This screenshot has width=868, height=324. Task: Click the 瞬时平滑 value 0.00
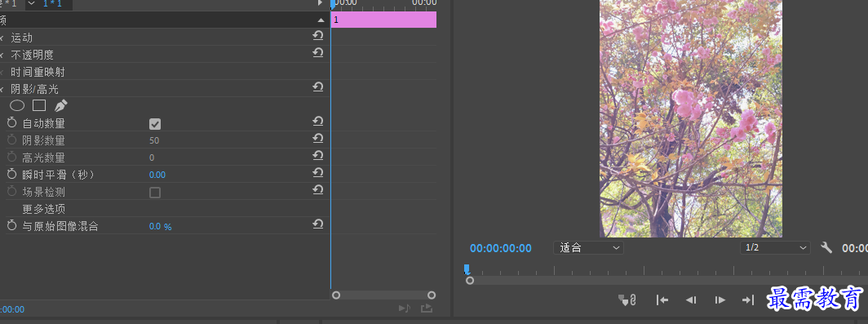(157, 175)
